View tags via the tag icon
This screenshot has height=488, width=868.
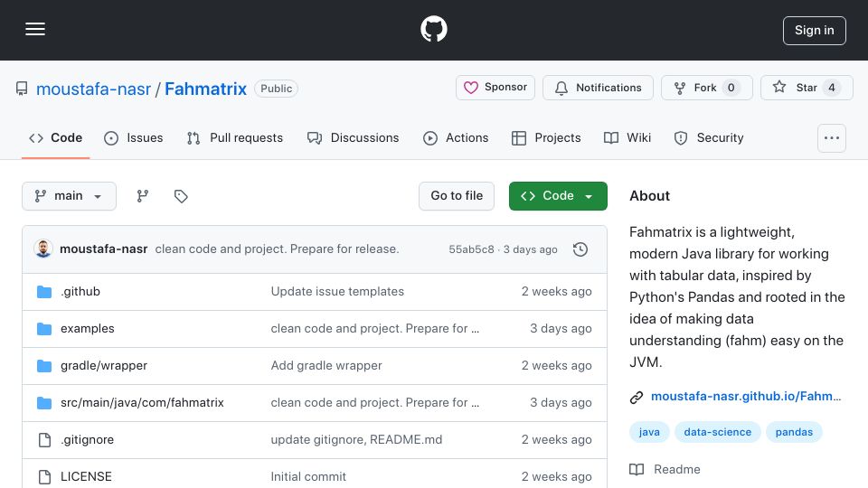tap(181, 196)
